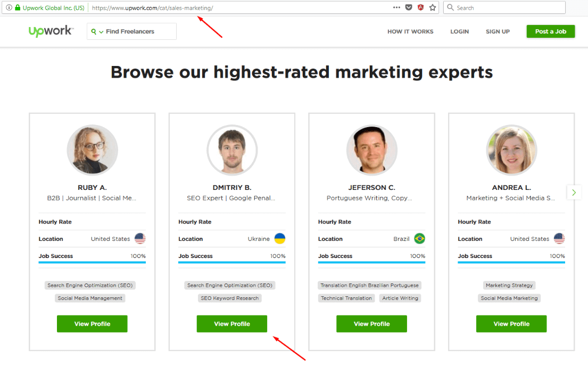Click the Brazil flag on Jeferson C. card

pyautogui.click(x=420, y=238)
